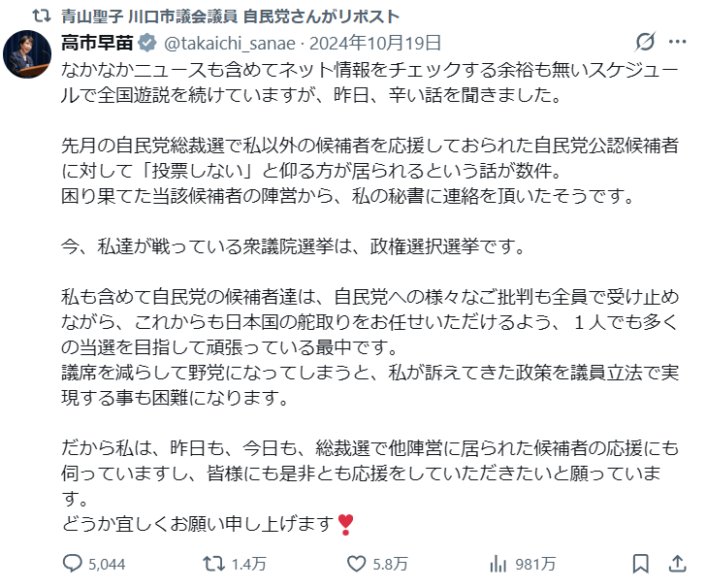Viewport: 706px width, 588px height.
Task: Click the small repost icon in header
Action: coord(40,16)
